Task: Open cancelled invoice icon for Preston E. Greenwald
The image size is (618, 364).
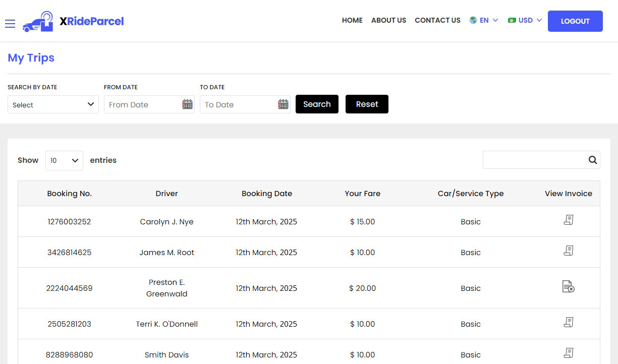Action: (x=568, y=287)
